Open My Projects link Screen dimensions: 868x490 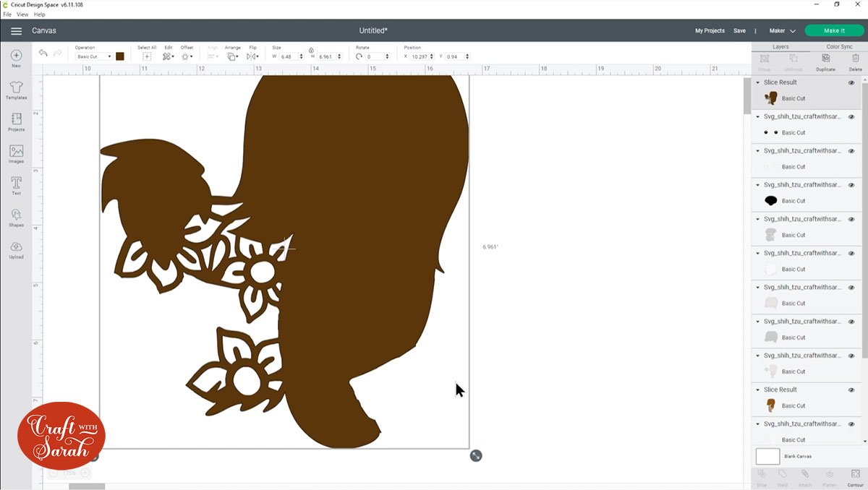(710, 31)
